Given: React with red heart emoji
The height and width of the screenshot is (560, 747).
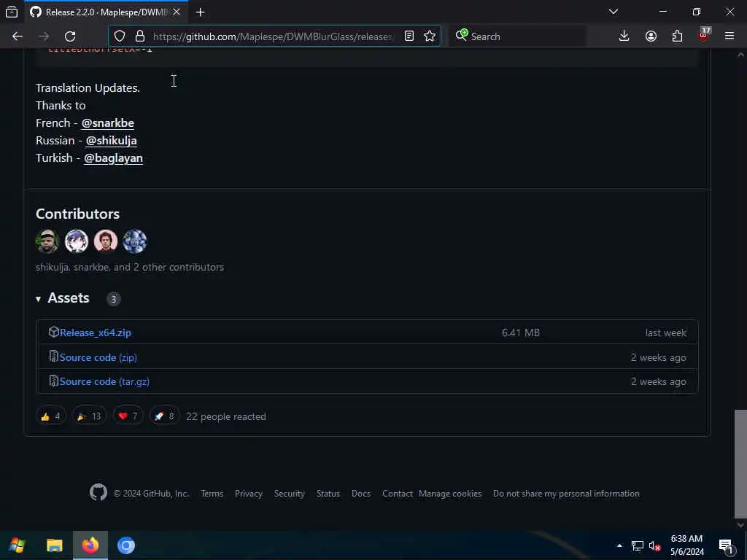Looking at the screenshot, I should [x=128, y=416].
